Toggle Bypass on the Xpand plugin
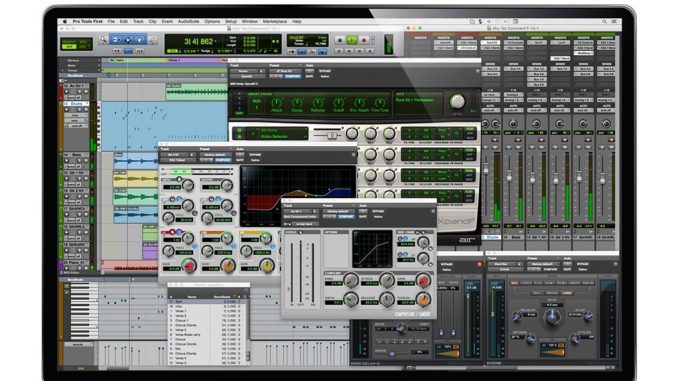678x381 pixels. tap(325, 71)
